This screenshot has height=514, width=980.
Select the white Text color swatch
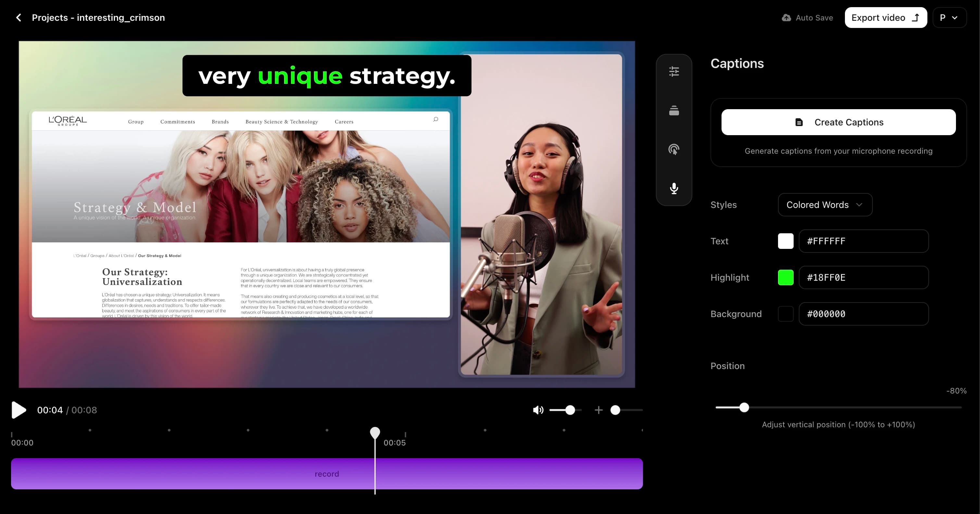(x=785, y=241)
